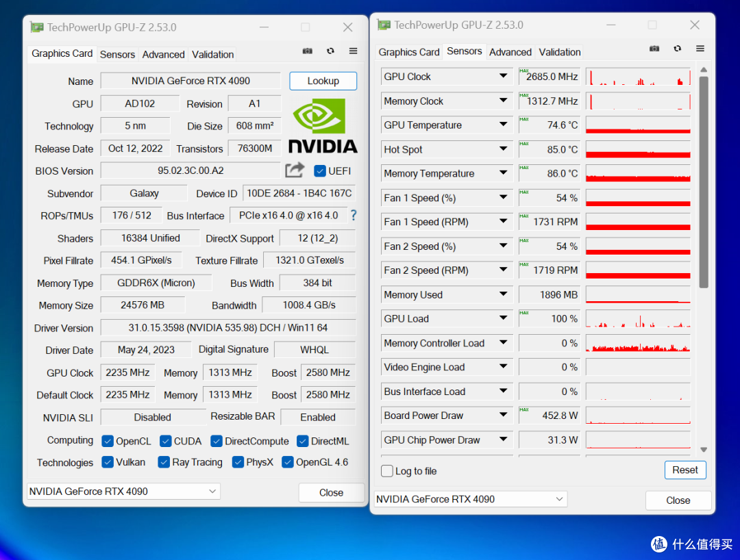Select Graphics Card tab in left window
The height and width of the screenshot is (560, 740).
(62, 53)
